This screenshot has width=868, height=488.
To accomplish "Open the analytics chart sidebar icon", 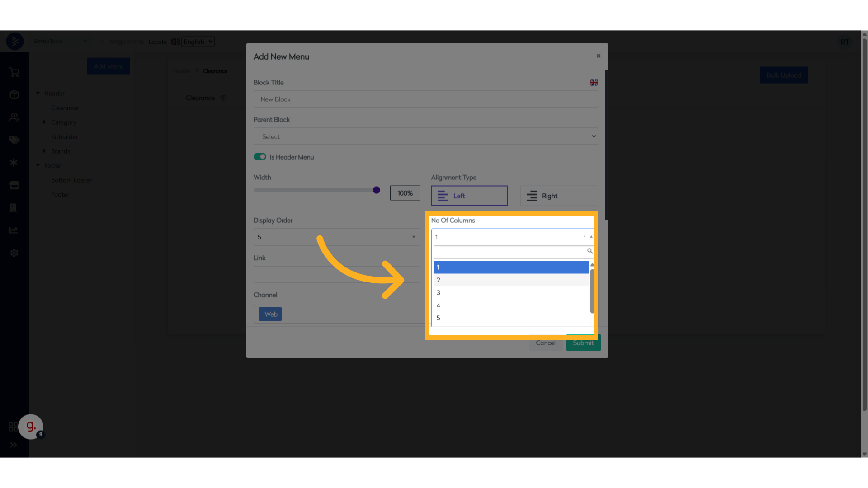I will (x=14, y=230).
